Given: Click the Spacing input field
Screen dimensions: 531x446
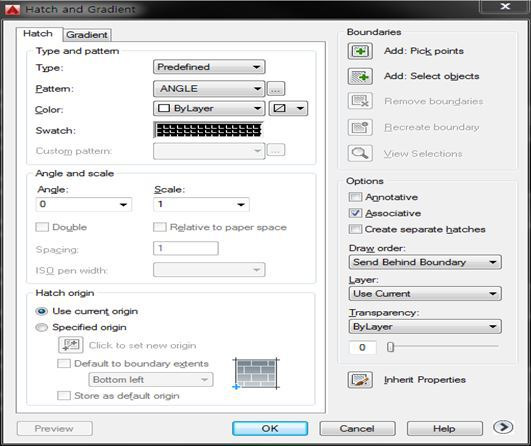Looking at the screenshot, I should 186,248.
